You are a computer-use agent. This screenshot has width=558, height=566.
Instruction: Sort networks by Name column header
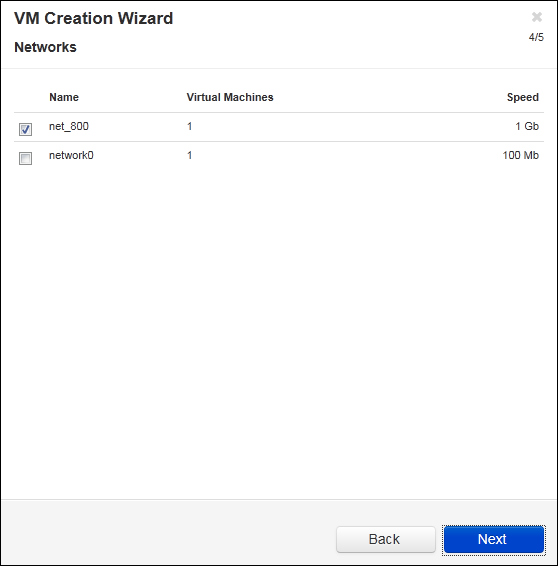(64, 97)
